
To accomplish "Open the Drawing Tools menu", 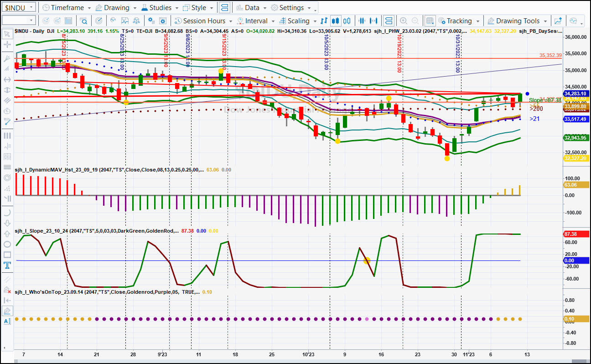I will coord(517,21).
